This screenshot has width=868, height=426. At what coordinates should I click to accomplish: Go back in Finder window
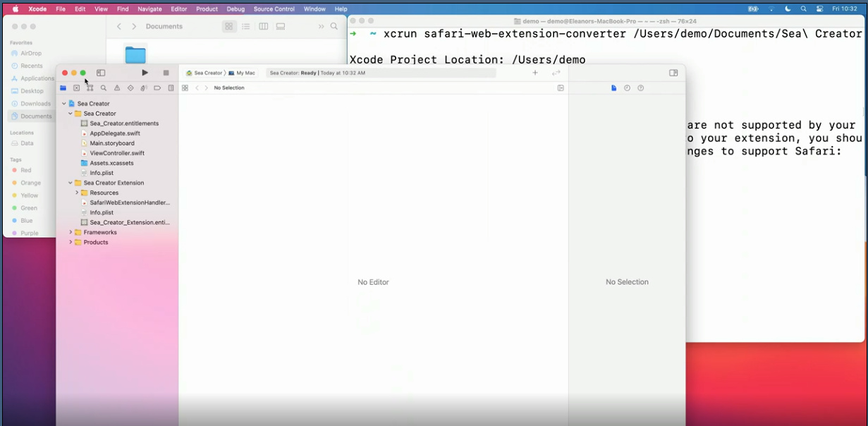point(118,26)
